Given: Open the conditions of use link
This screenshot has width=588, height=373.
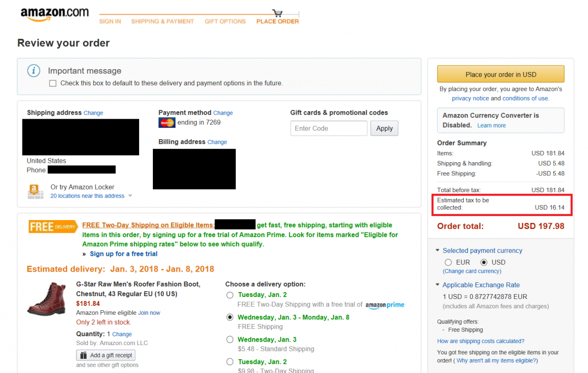Looking at the screenshot, I should click(525, 99).
